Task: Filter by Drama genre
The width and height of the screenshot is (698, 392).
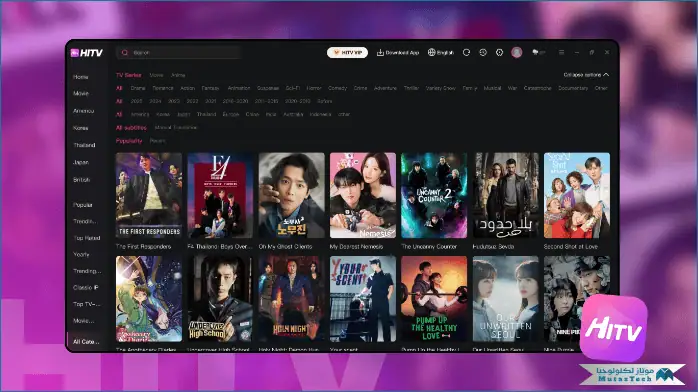Action: pos(138,88)
